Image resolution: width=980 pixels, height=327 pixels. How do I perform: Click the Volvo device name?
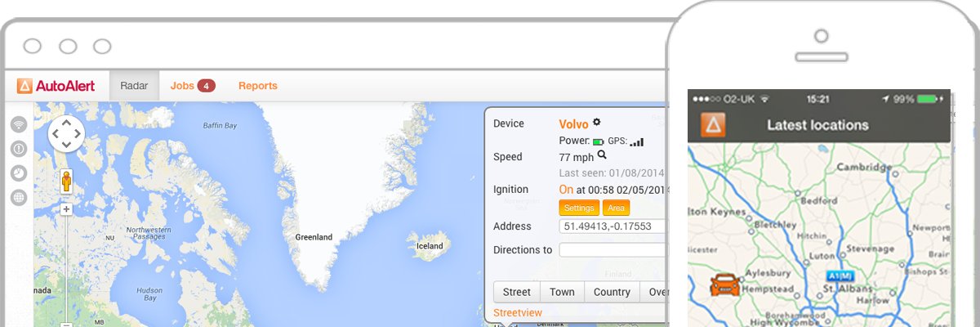[573, 124]
